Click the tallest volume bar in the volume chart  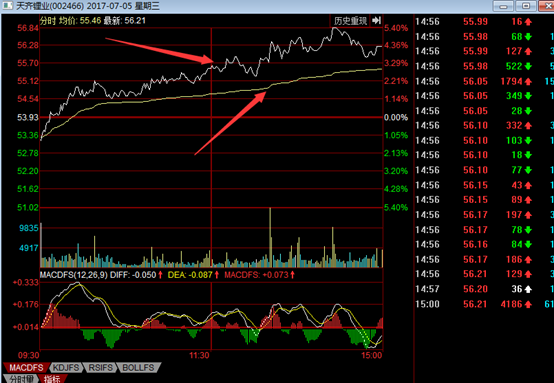coord(270,237)
